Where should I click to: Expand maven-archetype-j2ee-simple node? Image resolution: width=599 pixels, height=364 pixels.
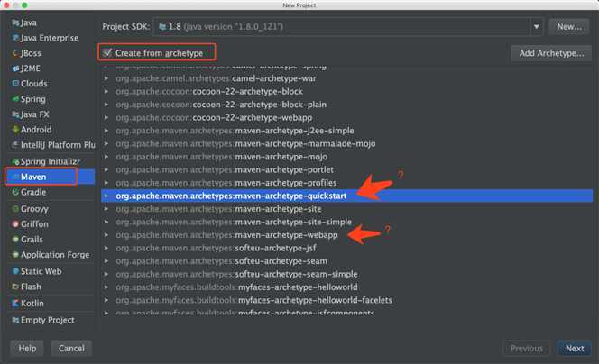(106, 131)
